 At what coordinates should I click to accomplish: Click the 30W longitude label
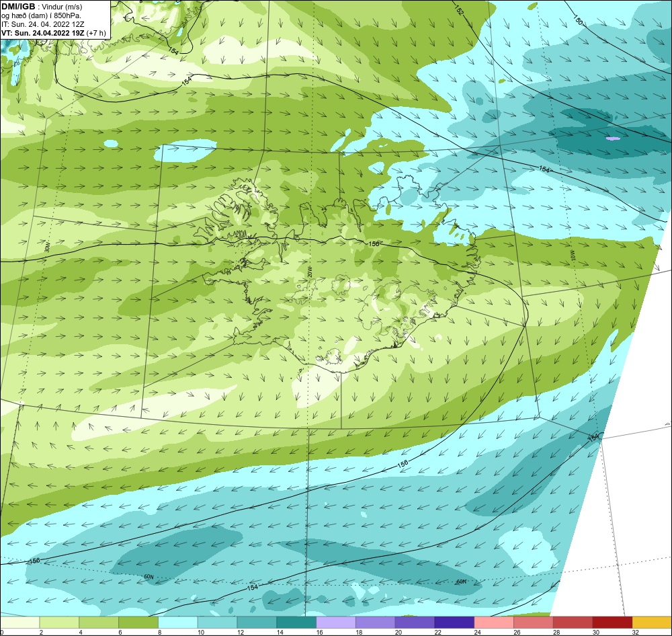click(x=47, y=247)
